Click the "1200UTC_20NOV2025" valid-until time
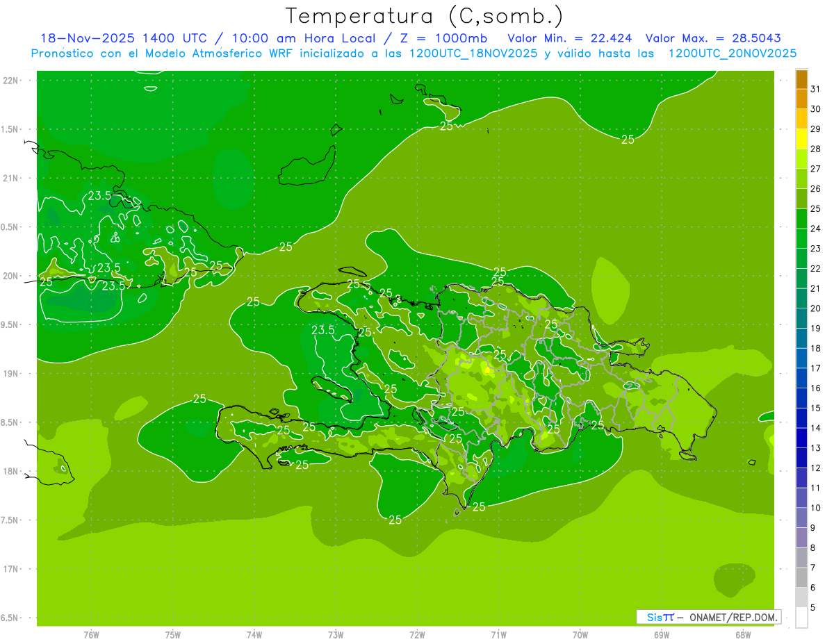 [732, 53]
